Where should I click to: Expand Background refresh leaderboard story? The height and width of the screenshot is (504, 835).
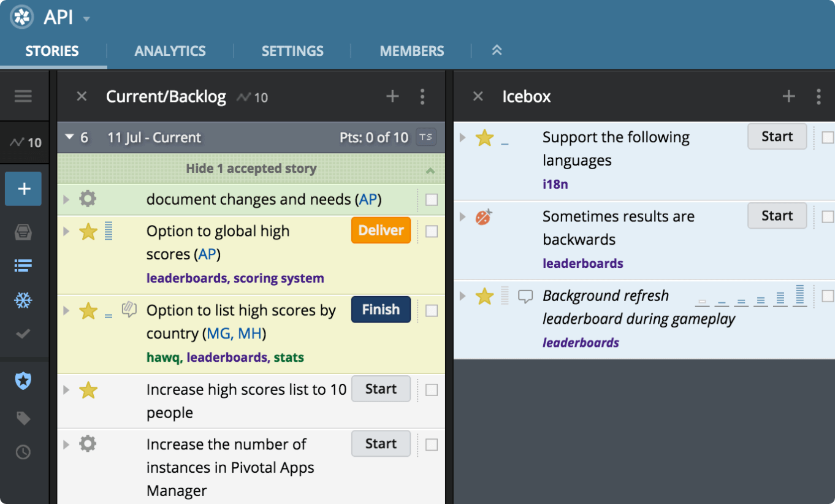pyautogui.click(x=463, y=296)
